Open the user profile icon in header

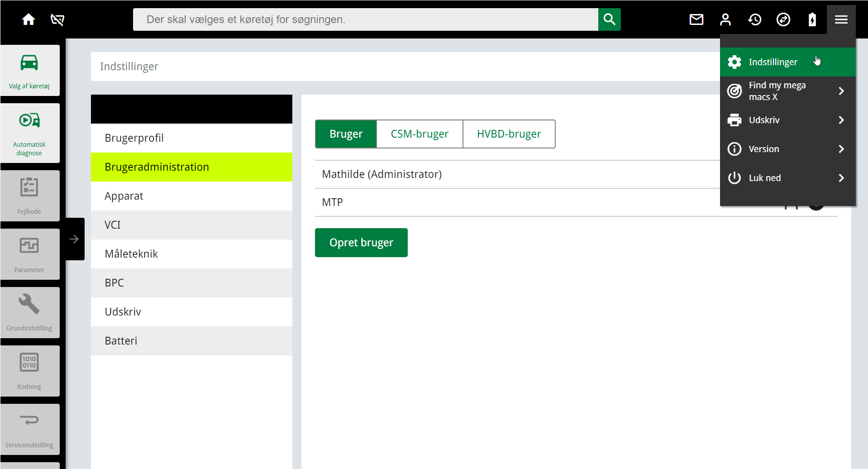point(725,19)
